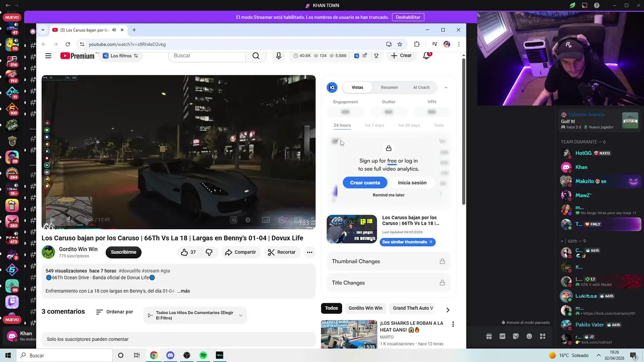This screenshot has width=644, height=362.
Task: Select the 24 hours range tab
Action: coord(342,125)
